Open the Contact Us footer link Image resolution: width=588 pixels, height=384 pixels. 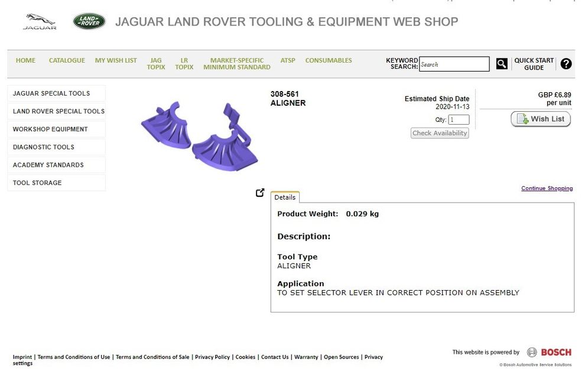pyautogui.click(x=275, y=357)
